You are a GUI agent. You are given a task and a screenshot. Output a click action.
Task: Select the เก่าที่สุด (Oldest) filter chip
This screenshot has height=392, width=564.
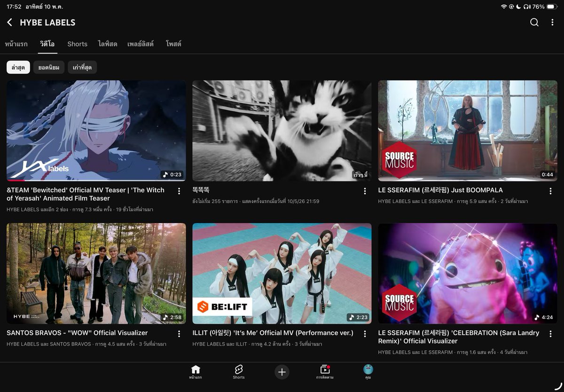click(x=82, y=67)
